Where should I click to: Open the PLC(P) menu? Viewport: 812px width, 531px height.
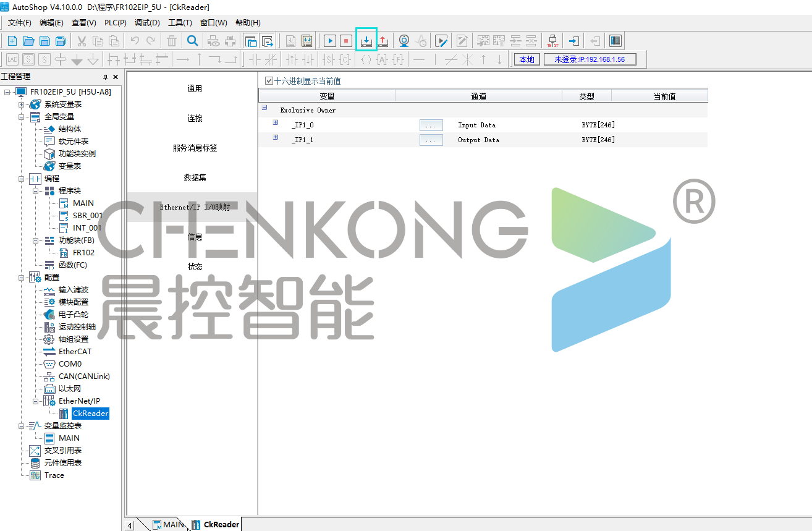click(x=115, y=23)
